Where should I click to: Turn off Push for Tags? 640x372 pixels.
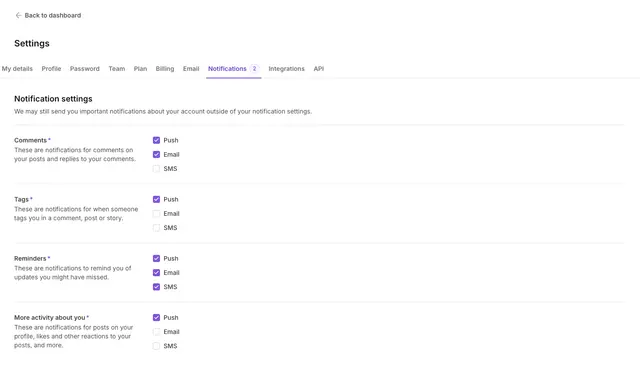pos(156,199)
